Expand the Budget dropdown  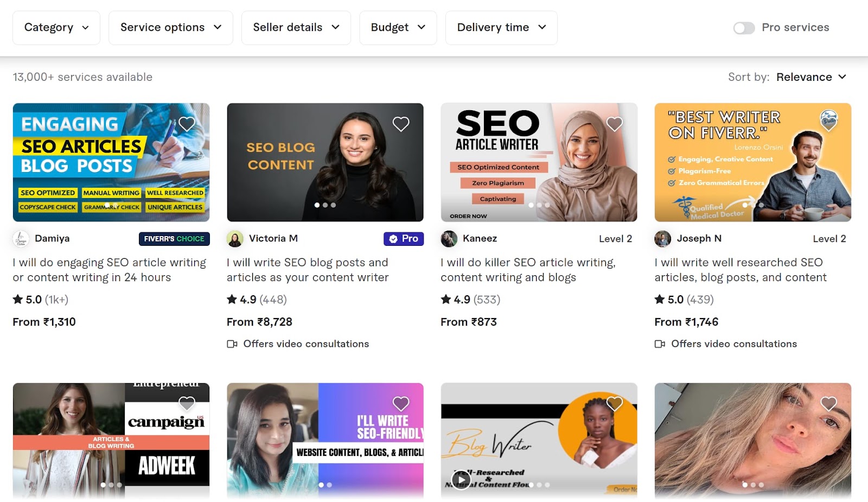[398, 27]
